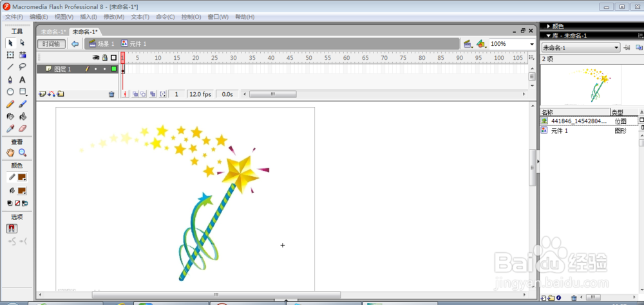Insert a layer folder

pos(61,94)
